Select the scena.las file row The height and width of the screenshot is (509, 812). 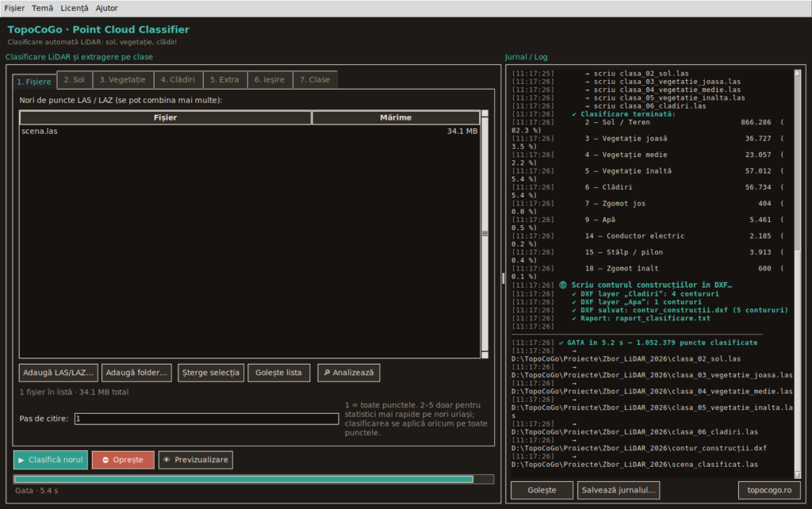250,132
